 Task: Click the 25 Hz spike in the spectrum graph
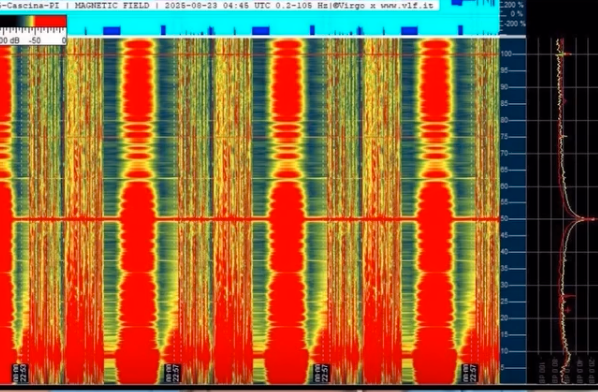[569, 296]
